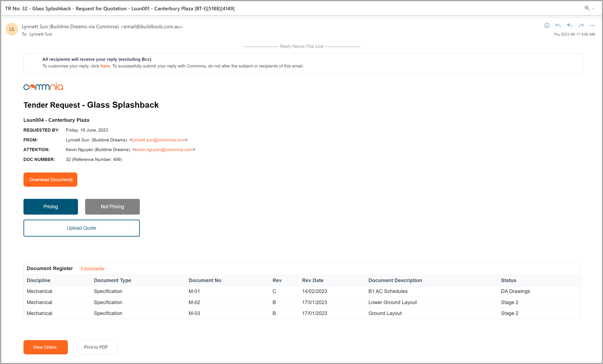This screenshot has width=603, height=364.
Task: Click the Discipline column header
Action: 38,280
